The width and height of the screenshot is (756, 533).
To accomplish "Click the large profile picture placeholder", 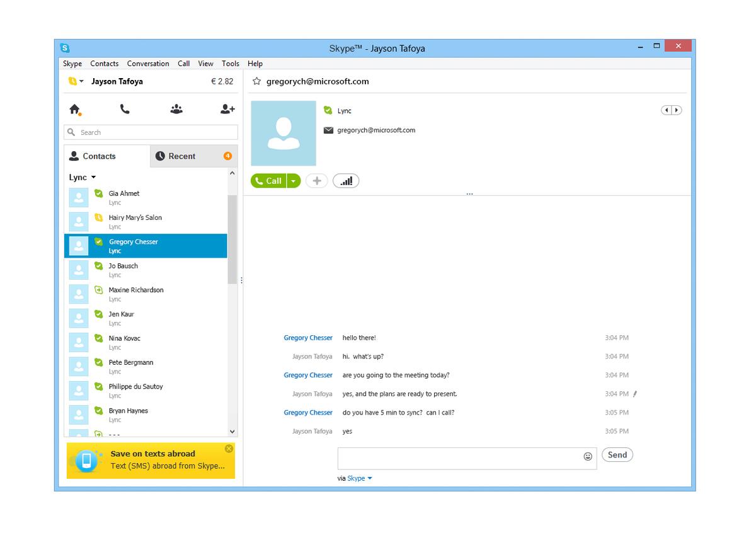I will click(283, 133).
